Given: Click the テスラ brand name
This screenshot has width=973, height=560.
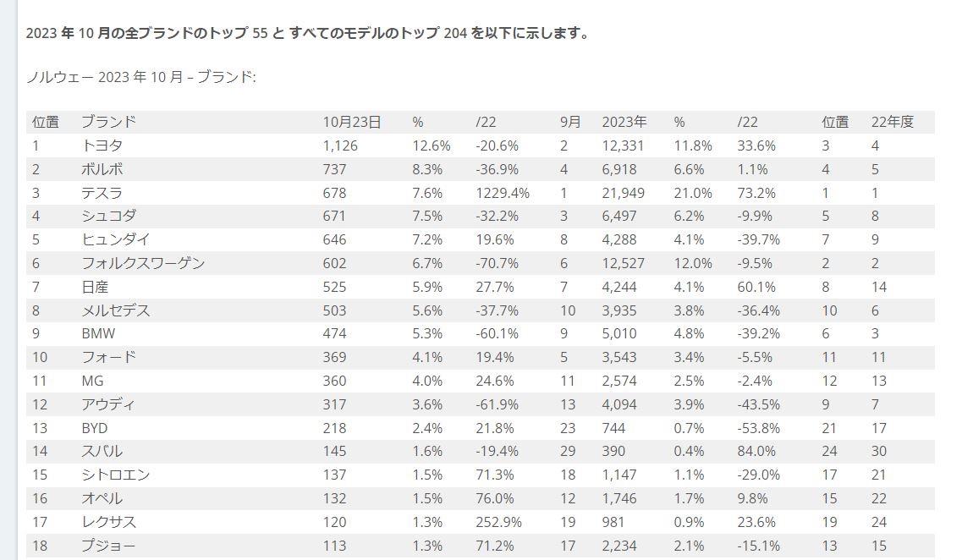Looking at the screenshot, I should [x=102, y=193].
